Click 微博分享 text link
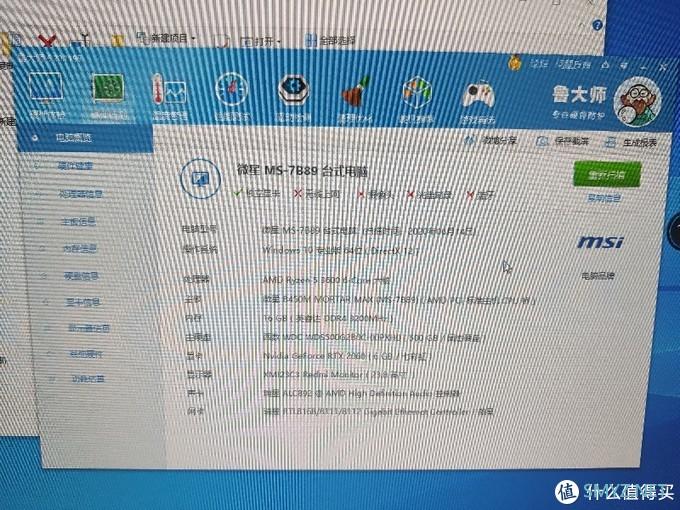 tap(499, 141)
